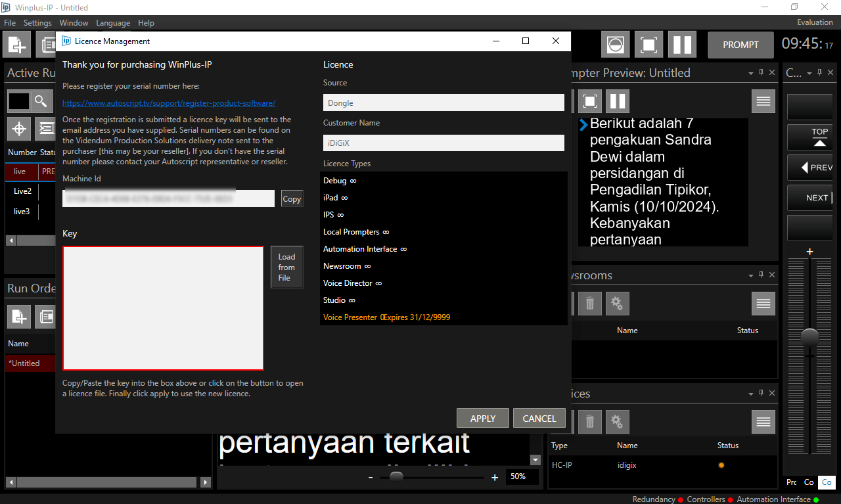The image size is (841, 504).
Task: Select the Automation Interface licence entry
Action: (443, 249)
